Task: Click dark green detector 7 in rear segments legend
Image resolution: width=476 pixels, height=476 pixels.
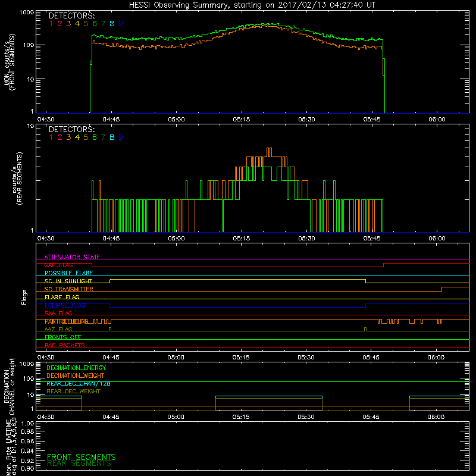Action: (103, 137)
